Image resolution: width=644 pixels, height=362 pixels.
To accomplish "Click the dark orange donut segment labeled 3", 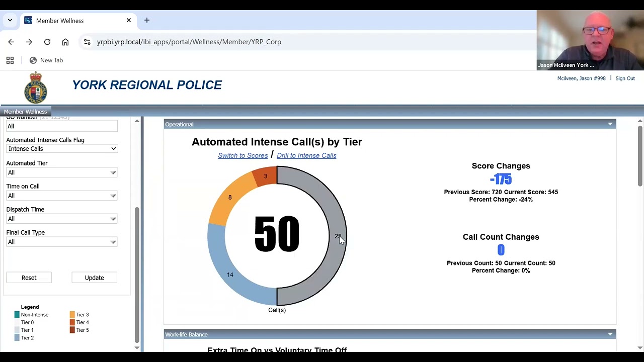I will 266,176.
